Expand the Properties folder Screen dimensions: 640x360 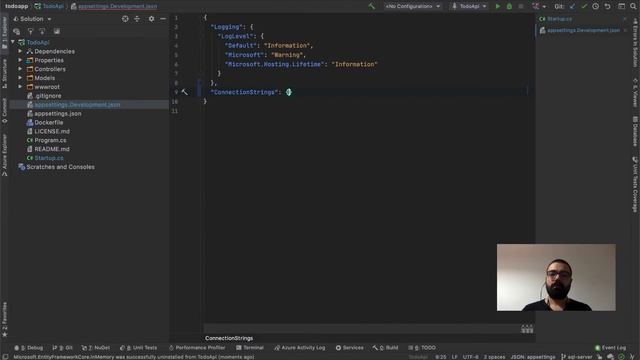click(x=20, y=60)
